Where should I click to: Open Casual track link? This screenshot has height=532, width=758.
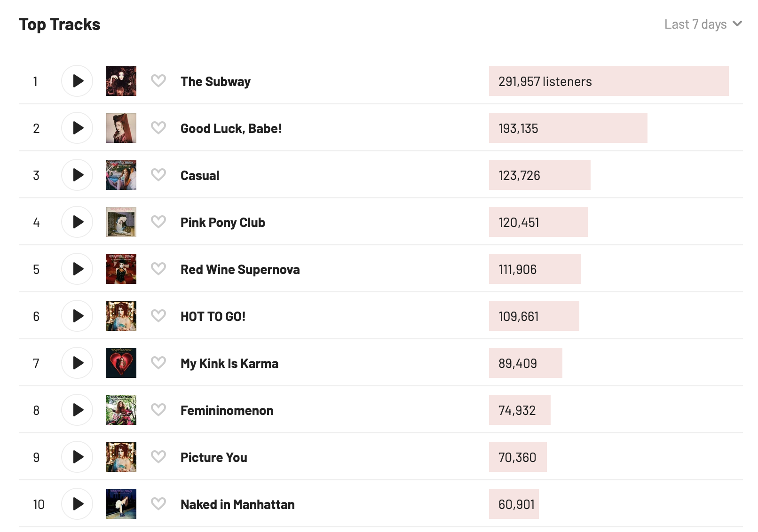point(200,175)
